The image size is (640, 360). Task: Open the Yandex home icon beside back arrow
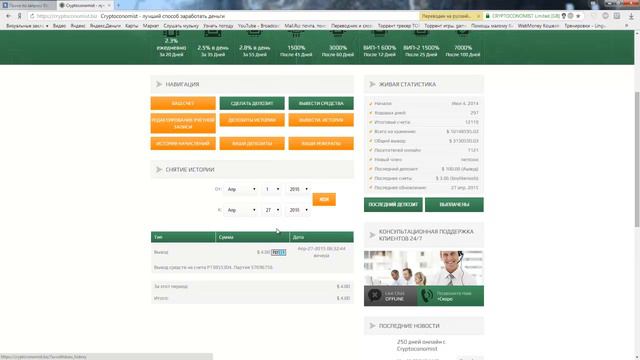[x=19, y=16]
